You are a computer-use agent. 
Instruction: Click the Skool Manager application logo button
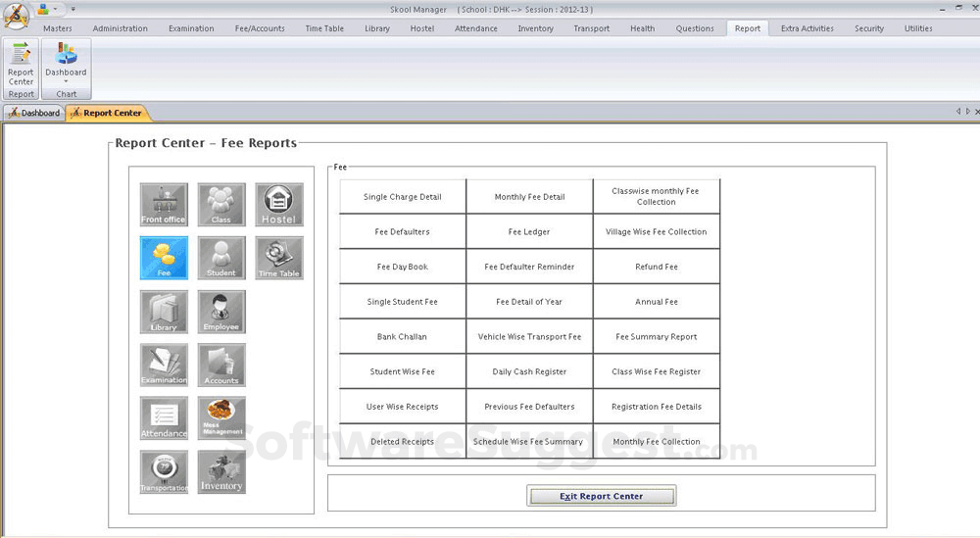coord(16,16)
